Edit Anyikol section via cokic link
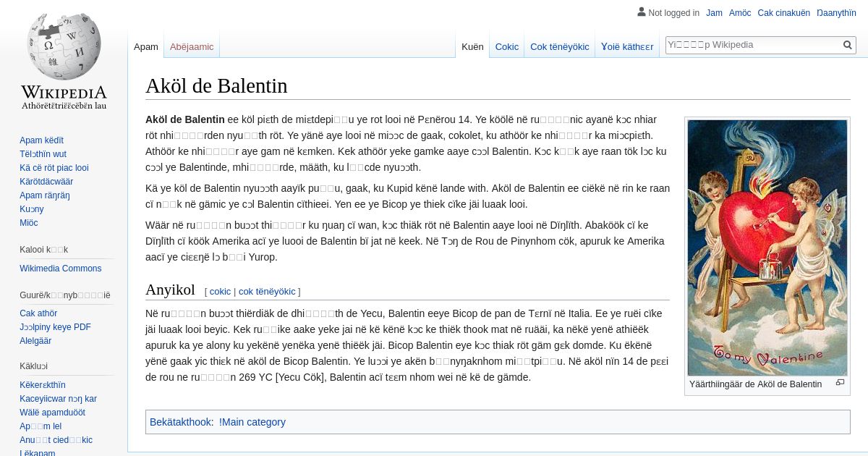This screenshot has height=456, width=868. tap(220, 292)
